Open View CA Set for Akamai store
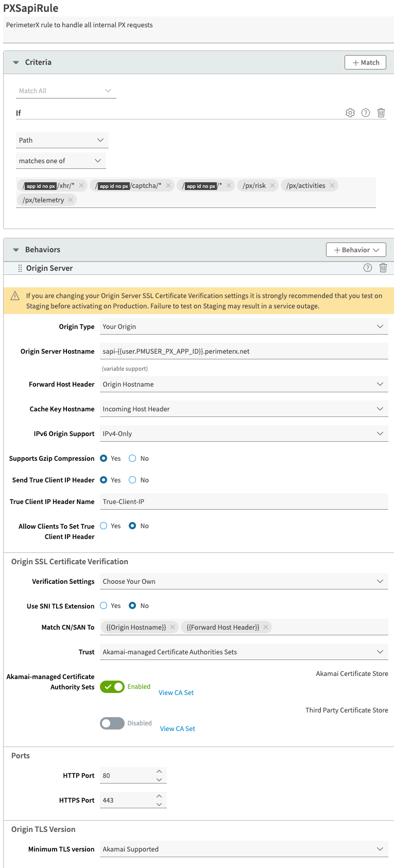The height and width of the screenshot is (868, 394). tap(176, 692)
